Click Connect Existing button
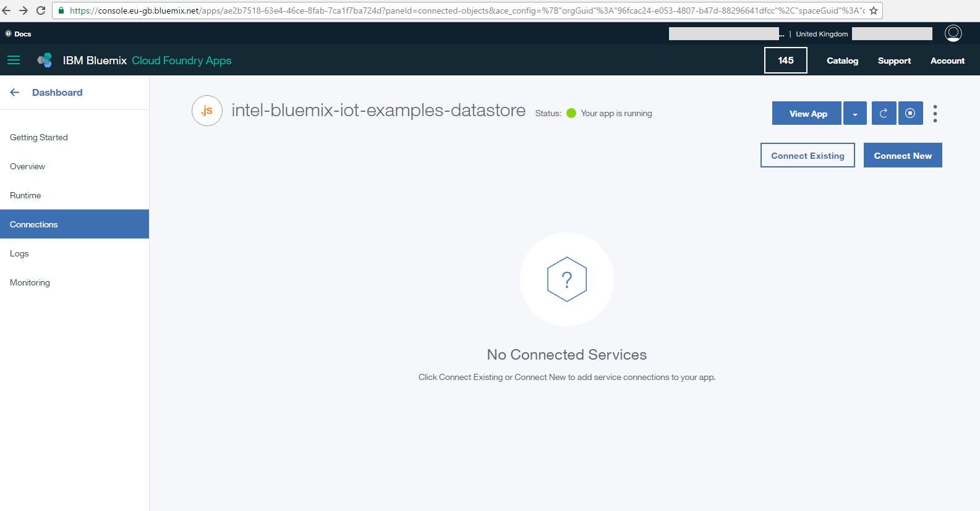 pos(807,155)
